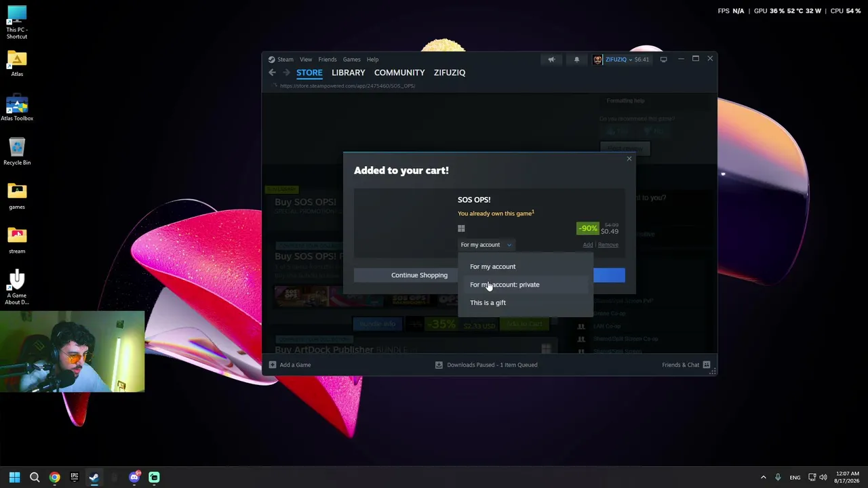868x488 pixels.
Task: Show hidden system tray icons
Action: [763, 477]
